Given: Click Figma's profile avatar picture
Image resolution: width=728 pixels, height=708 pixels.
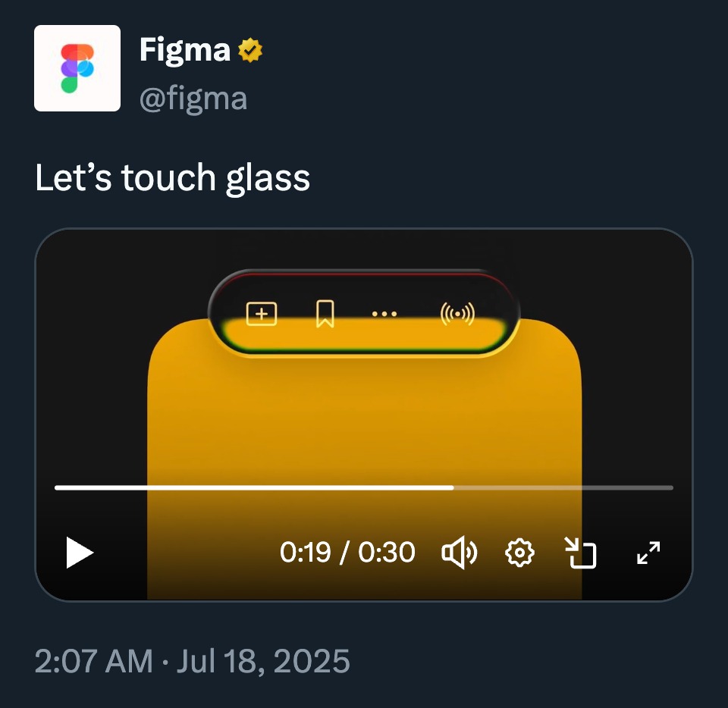Looking at the screenshot, I should (77, 67).
